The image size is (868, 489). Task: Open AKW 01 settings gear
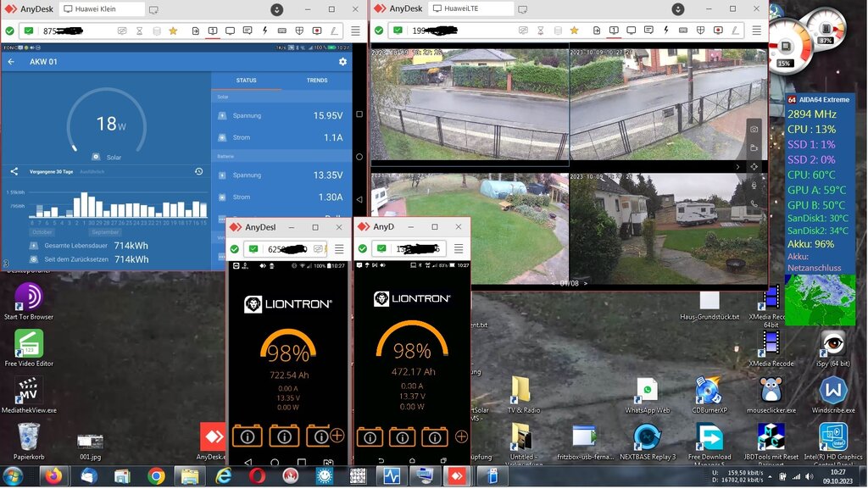(342, 62)
